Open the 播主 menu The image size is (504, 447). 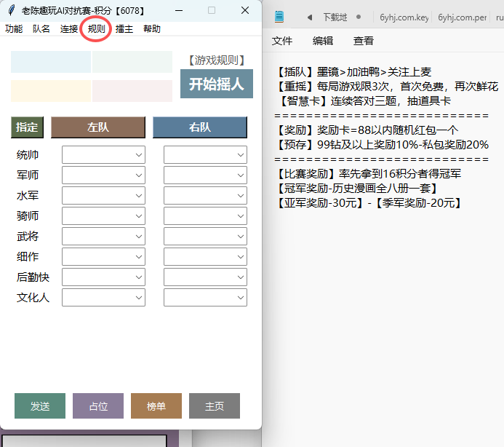pos(124,29)
